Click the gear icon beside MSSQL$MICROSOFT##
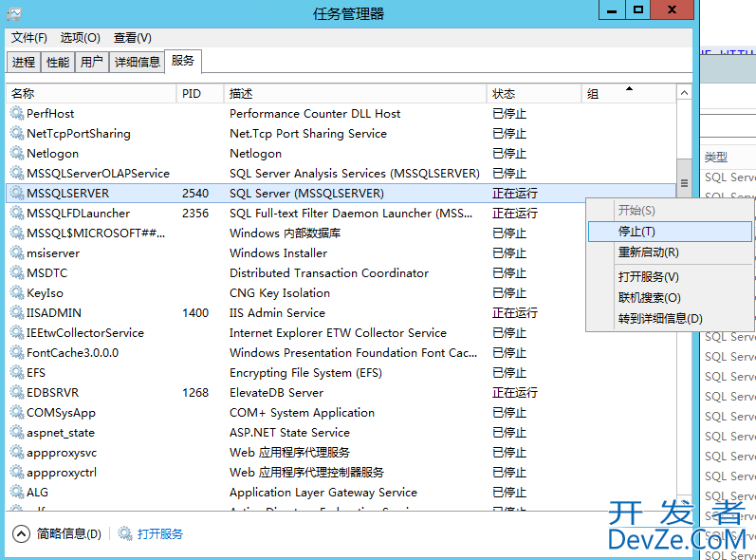The width and height of the screenshot is (756, 560). pyautogui.click(x=17, y=233)
